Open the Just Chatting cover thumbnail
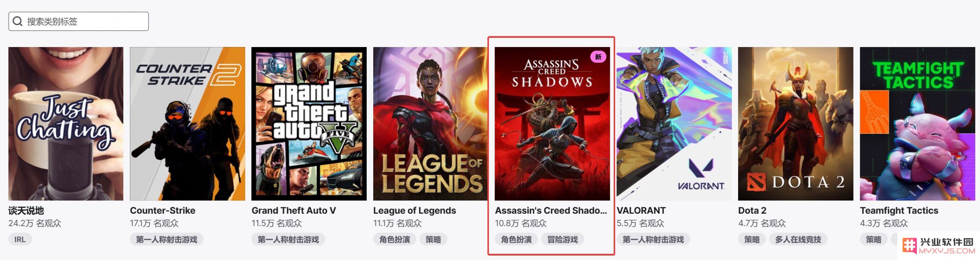The image size is (980, 260). point(66,123)
